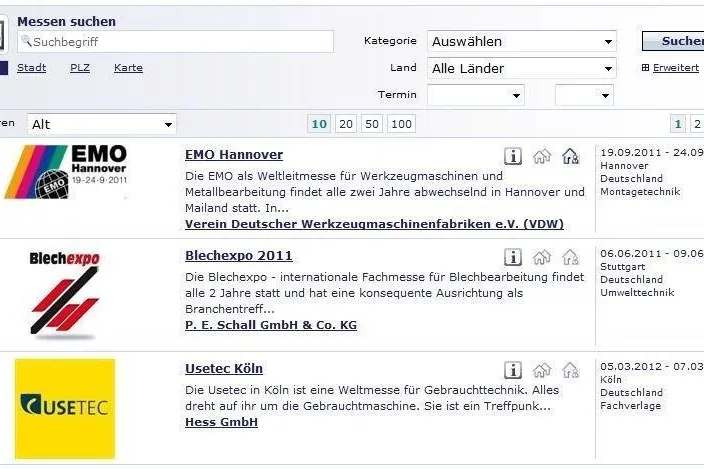Open the Usetec Köln title link
The height and width of the screenshot is (469, 704).
click(x=224, y=368)
